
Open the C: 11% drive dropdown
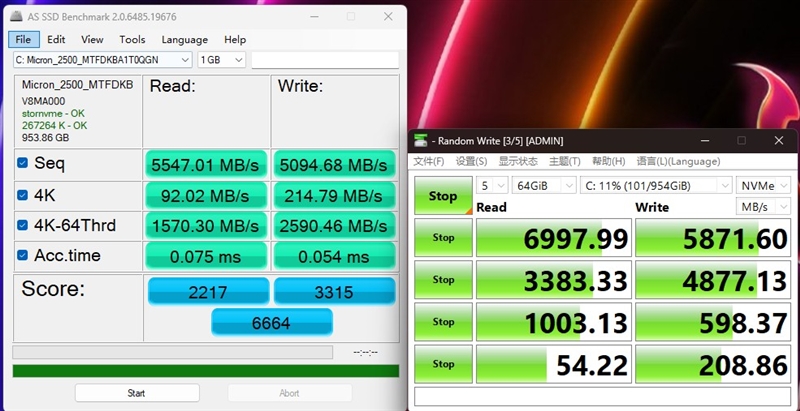[x=656, y=186]
